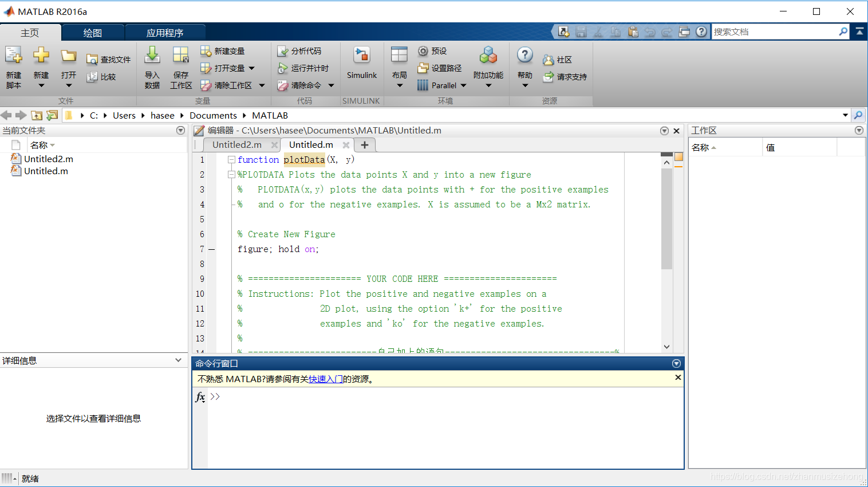Screen dimensions: 868x487
Task: Minimize the toolstrip with the collapse arrow
Action: (x=859, y=32)
